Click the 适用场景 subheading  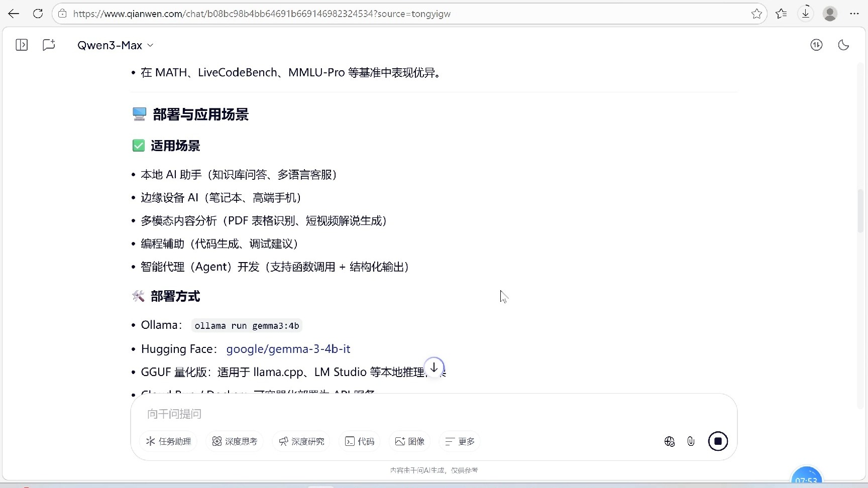pos(175,146)
